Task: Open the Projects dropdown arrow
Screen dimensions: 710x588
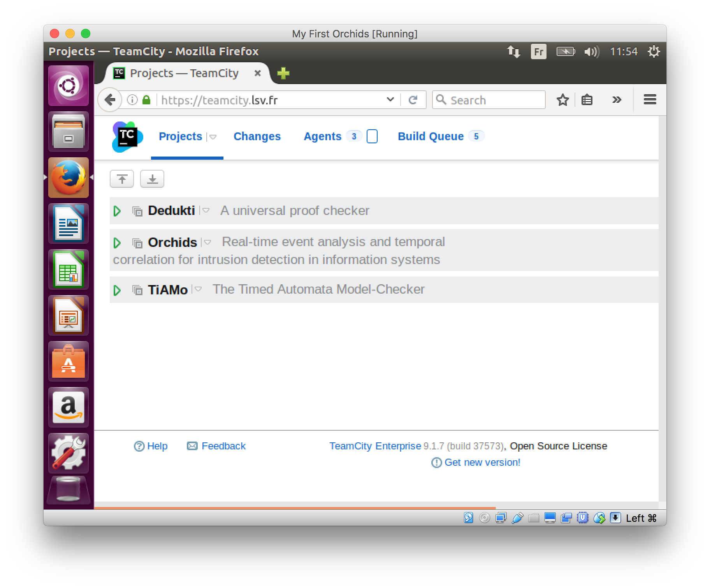Action: (213, 137)
